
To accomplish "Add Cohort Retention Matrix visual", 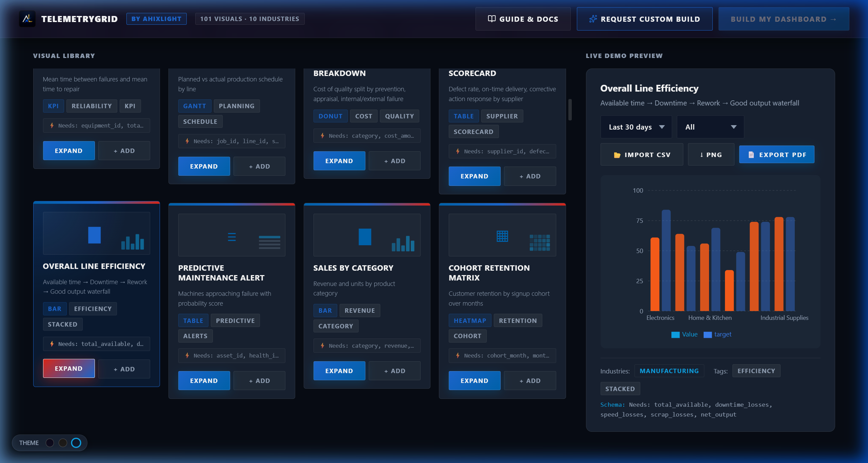I will click(530, 381).
